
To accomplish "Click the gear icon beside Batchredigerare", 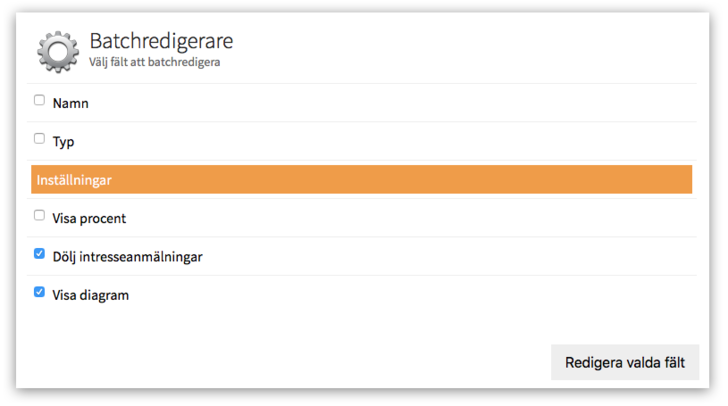I will coord(57,51).
